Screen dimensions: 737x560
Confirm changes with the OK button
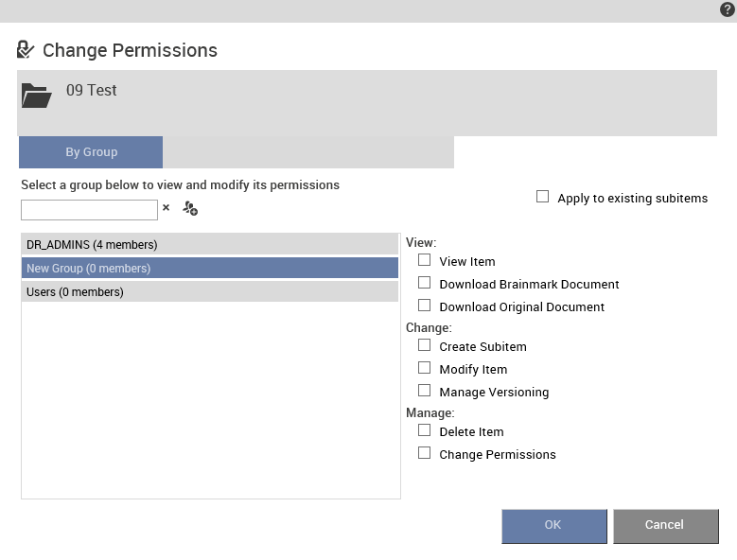(554, 526)
